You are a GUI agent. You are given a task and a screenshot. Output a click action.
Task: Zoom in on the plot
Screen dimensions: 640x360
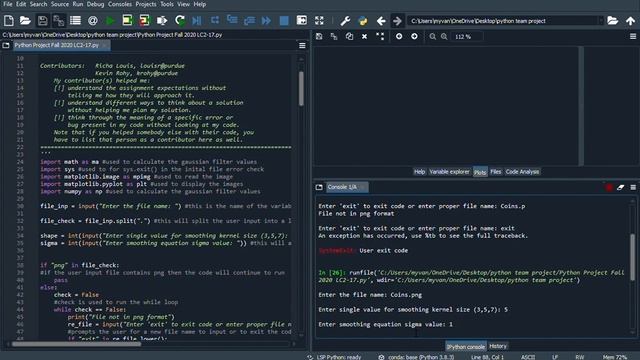click(444, 37)
